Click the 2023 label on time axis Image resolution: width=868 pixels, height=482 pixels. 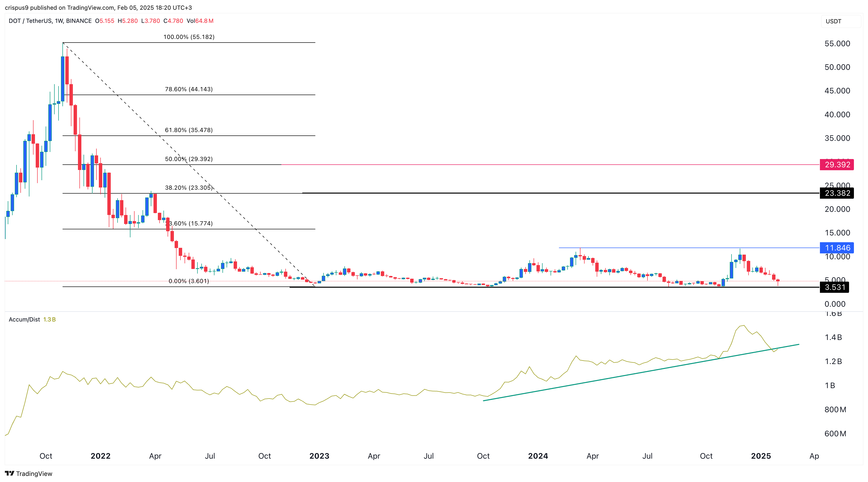click(319, 456)
